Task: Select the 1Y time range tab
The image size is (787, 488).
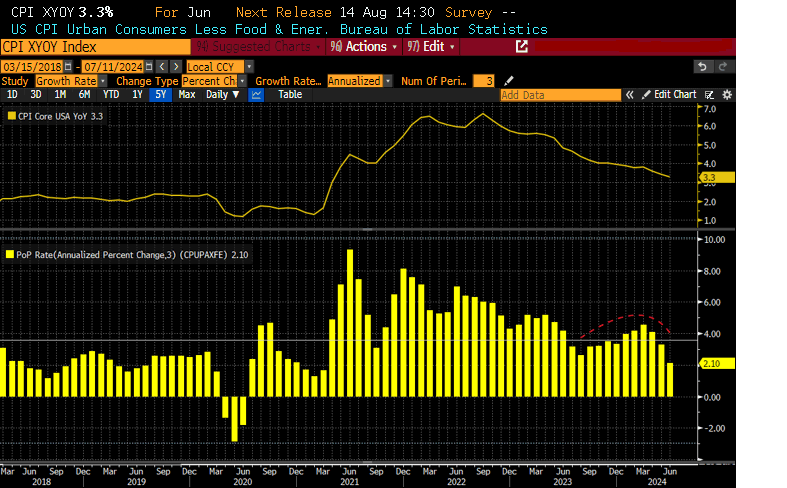Action: (x=137, y=95)
